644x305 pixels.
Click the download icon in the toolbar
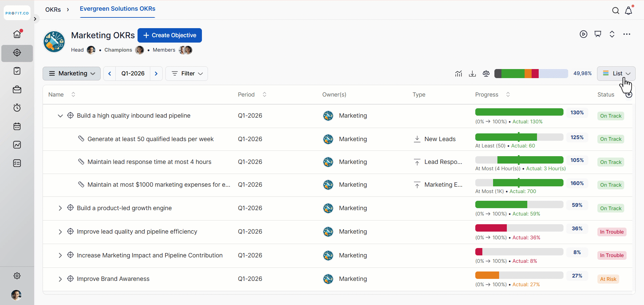click(472, 74)
